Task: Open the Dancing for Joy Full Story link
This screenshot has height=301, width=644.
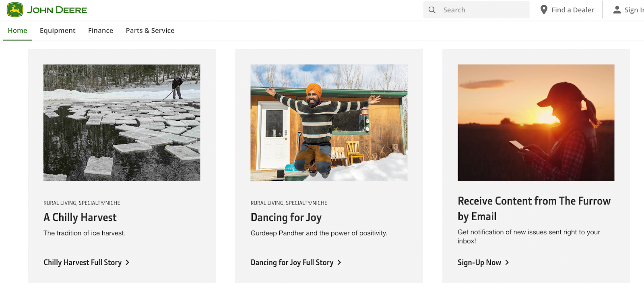Action: (292, 262)
